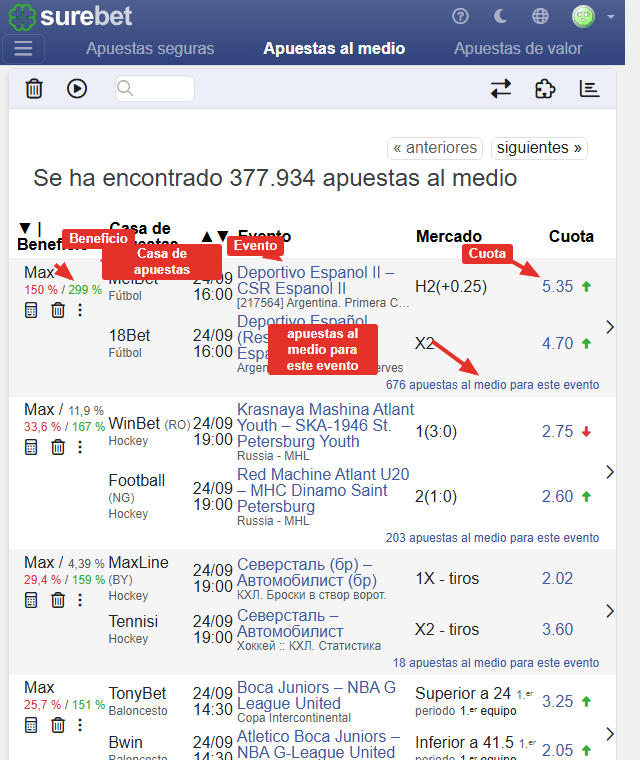Expand the Krasnaya Mashina bet chevron
Viewport: 640px width, 760px height.
click(x=610, y=472)
